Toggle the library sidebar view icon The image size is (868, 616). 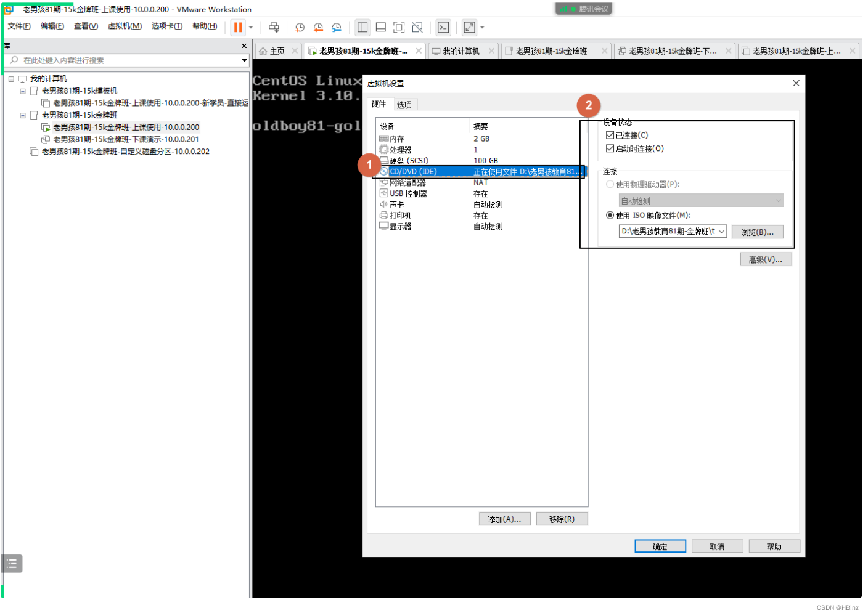362,27
